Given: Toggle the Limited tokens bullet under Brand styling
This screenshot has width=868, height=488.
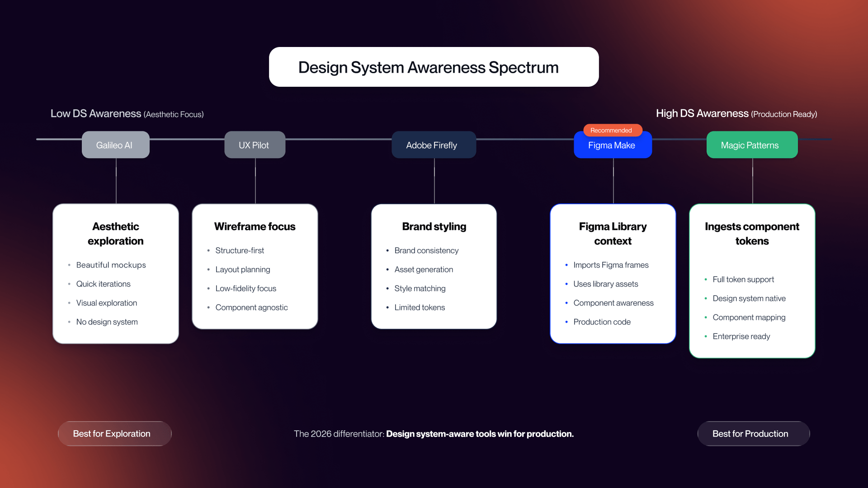Looking at the screenshot, I should [x=420, y=307].
